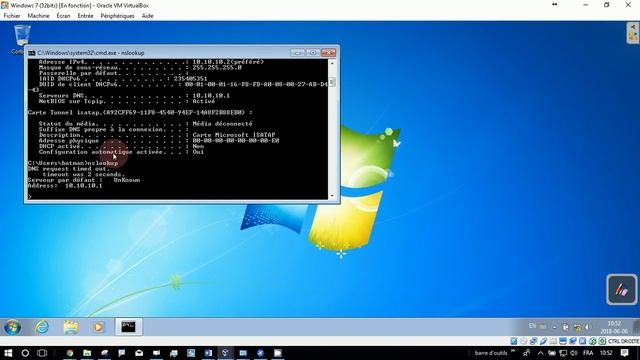
Task: Open Word from host taskbar
Action: click(208, 353)
